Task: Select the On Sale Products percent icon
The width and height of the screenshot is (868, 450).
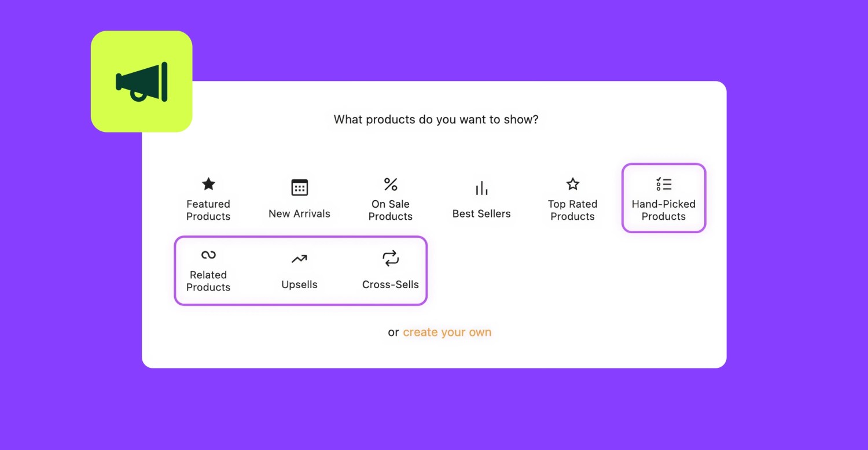Action: (391, 184)
